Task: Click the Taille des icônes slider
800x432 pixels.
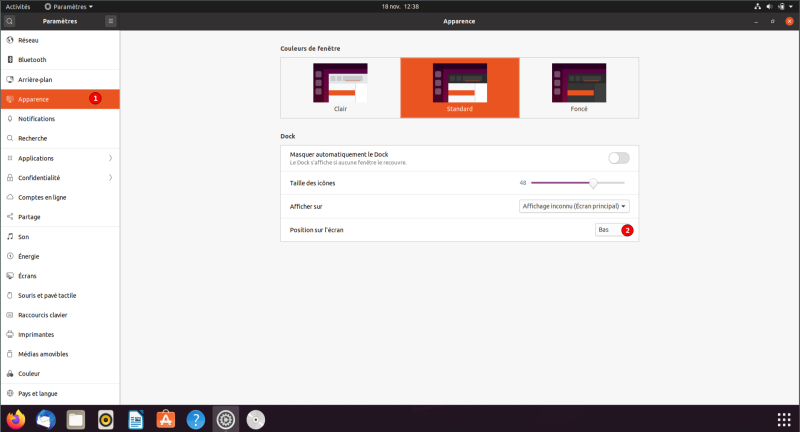Action: coord(577,183)
